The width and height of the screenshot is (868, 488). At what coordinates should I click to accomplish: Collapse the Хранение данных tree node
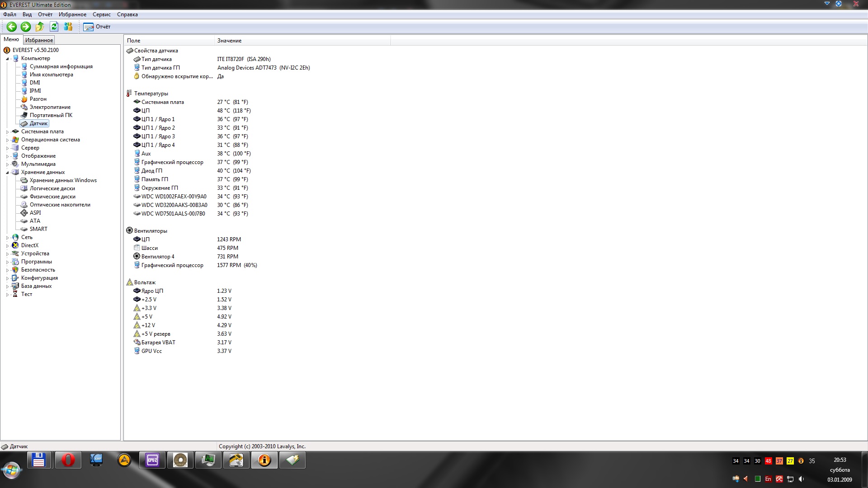pyautogui.click(x=7, y=173)
